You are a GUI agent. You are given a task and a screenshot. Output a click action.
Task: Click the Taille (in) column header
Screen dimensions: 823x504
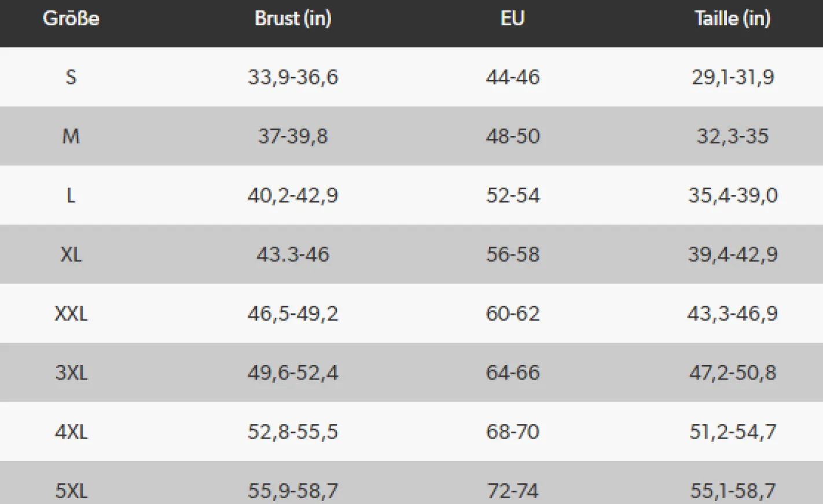732,19
